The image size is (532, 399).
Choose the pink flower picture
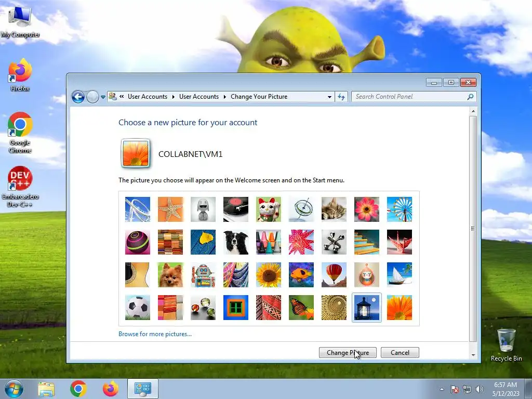367,209
